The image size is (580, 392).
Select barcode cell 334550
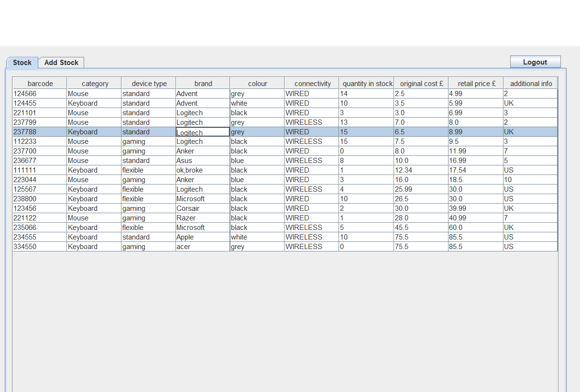click(40, 247)
